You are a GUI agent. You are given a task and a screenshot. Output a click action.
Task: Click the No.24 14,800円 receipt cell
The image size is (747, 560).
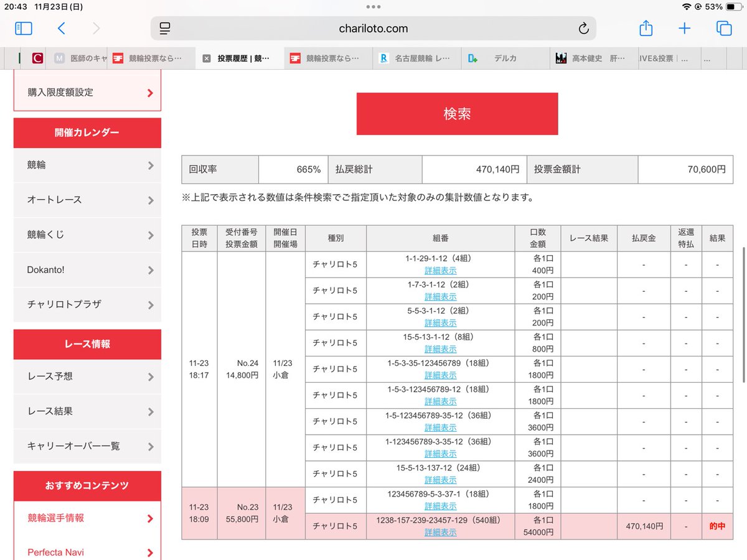242,370
